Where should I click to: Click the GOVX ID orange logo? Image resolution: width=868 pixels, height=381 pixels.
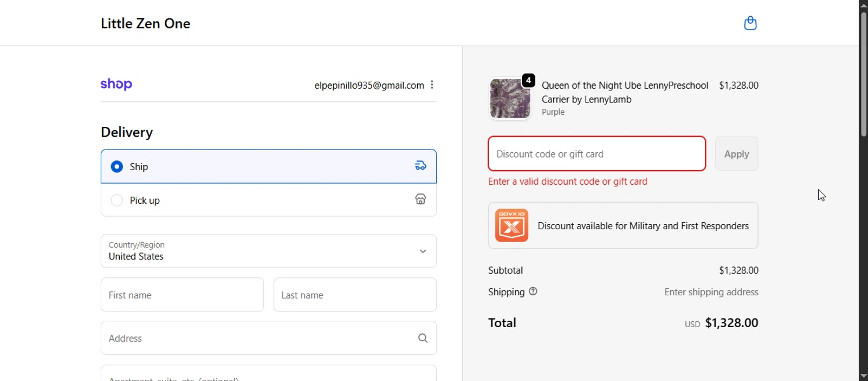pos(512,225)
